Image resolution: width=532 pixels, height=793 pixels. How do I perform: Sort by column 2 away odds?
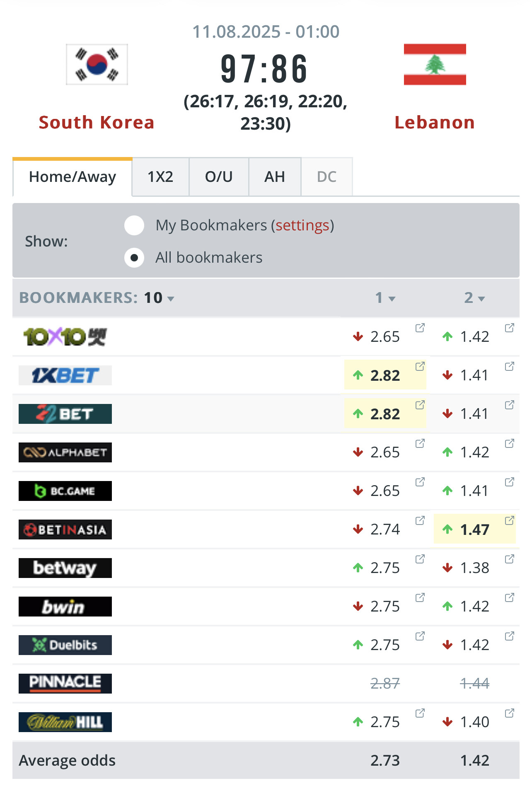[x=474, y=298]
